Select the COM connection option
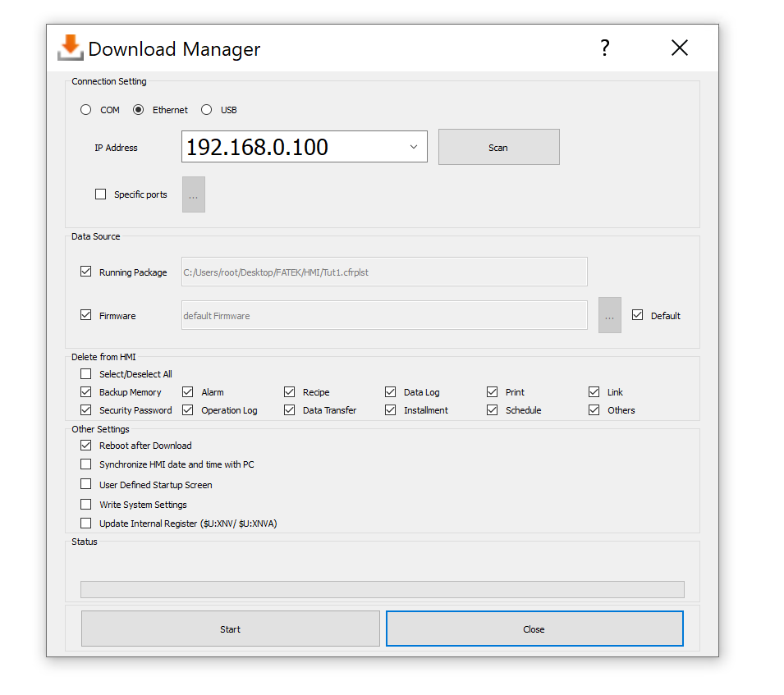 point(86,110)
